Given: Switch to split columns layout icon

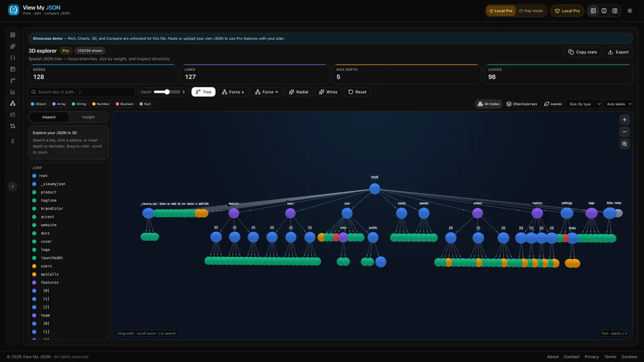Looking at the screenshot, I should pos(604,11).
